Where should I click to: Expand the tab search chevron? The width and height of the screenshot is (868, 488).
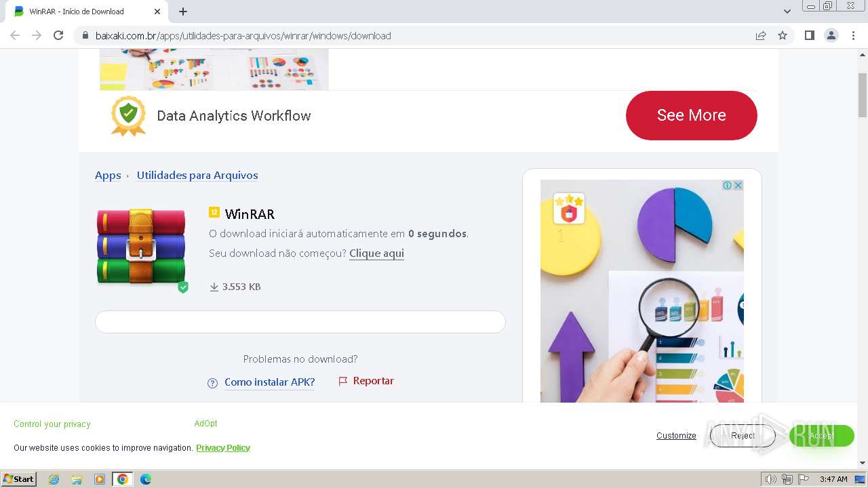pyautogui.click(x=787, y=12)
